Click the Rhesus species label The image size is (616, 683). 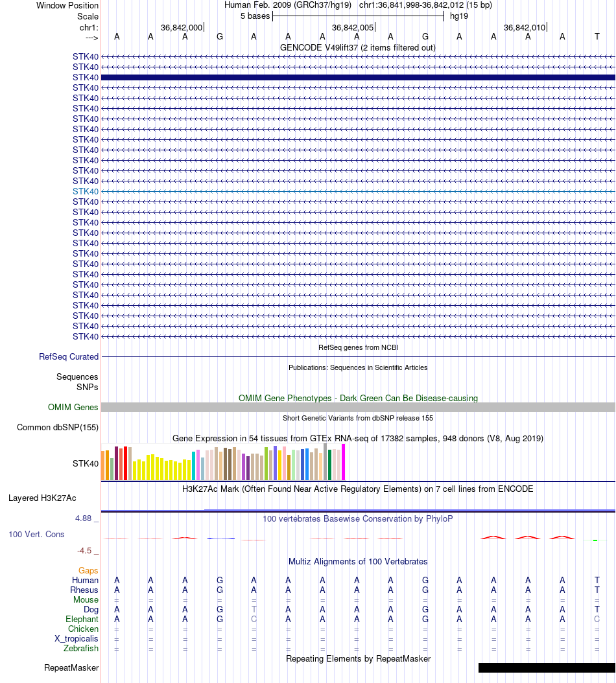click(x=84, y=590)
